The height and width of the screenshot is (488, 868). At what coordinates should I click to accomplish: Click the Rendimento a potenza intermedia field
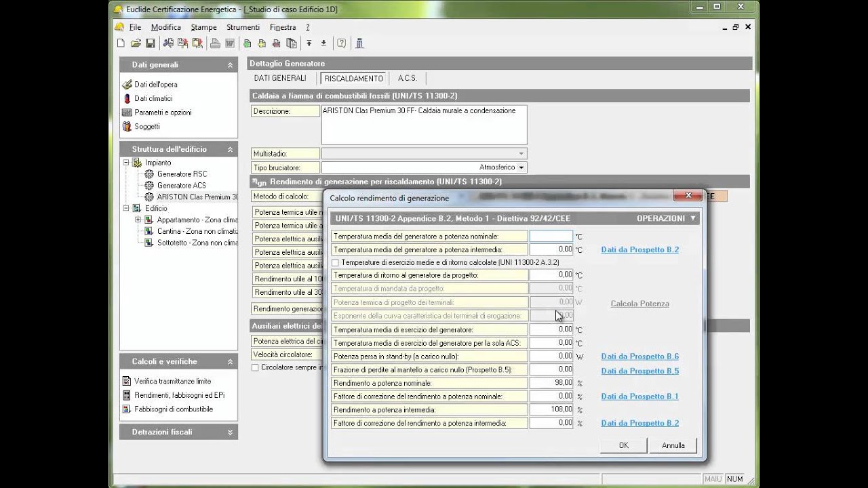coord(551,409)
